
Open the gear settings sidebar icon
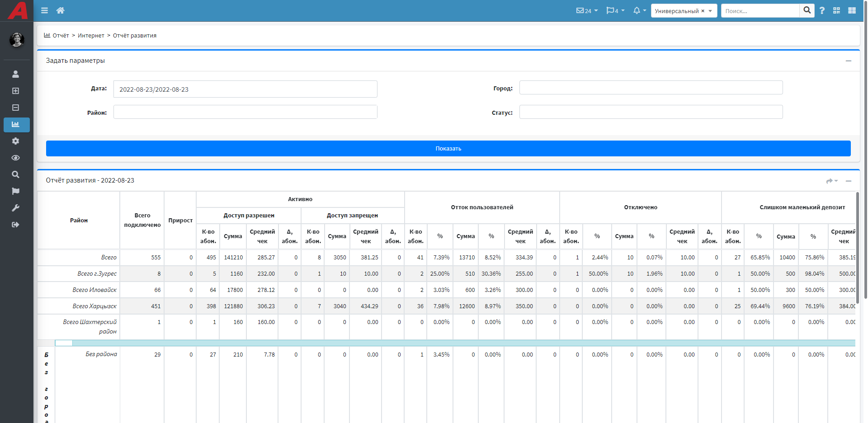[16, 141]
